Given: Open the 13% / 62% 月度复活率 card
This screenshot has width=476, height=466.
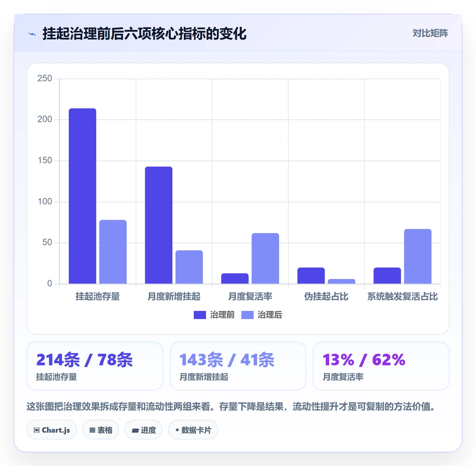Looking at the screenshot, I should (381, 366).
